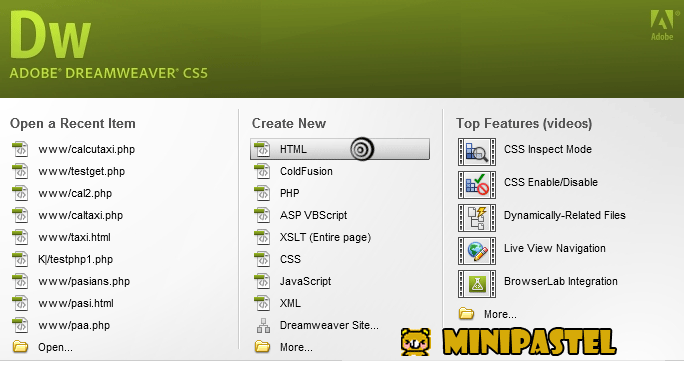Click the HTML document icon in Create New
684x368 pixels.
[x=262, y=149]
